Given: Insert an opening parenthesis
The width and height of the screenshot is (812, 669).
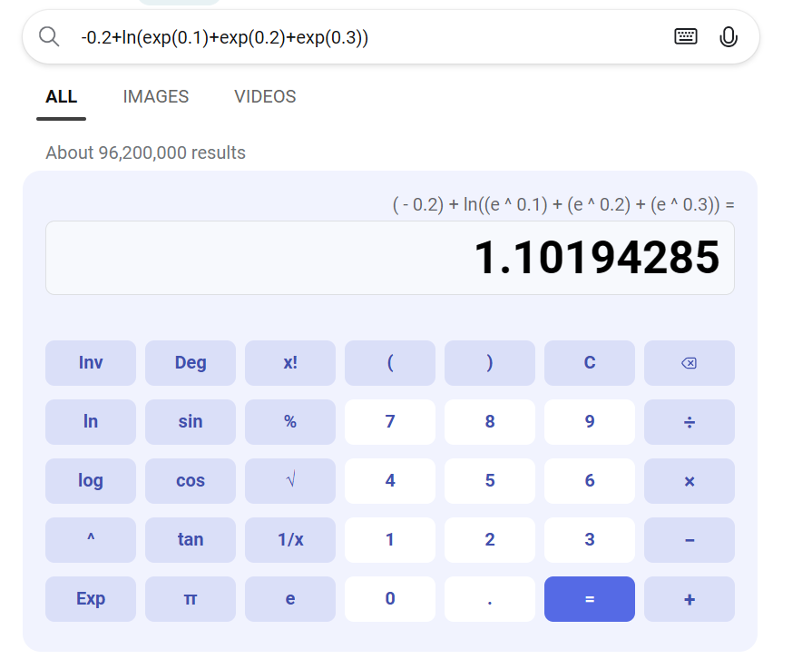Looking at the screenshot, I should (390, 363).
